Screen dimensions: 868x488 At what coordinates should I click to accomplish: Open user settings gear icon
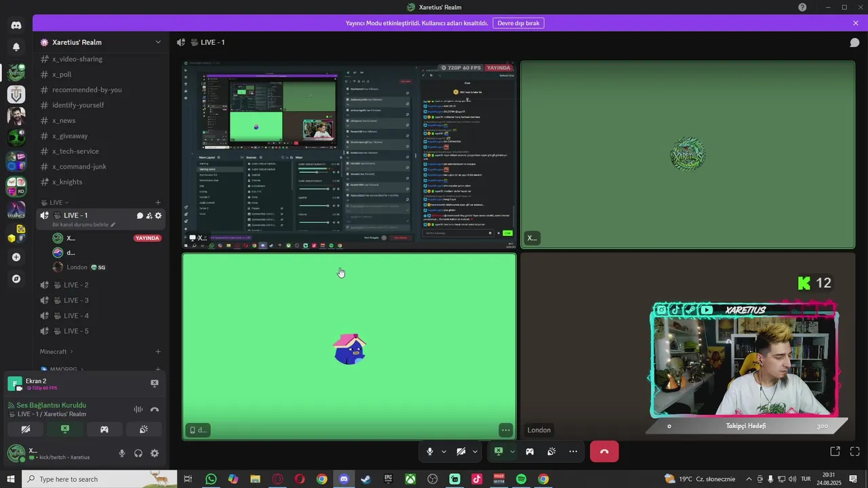155,453
